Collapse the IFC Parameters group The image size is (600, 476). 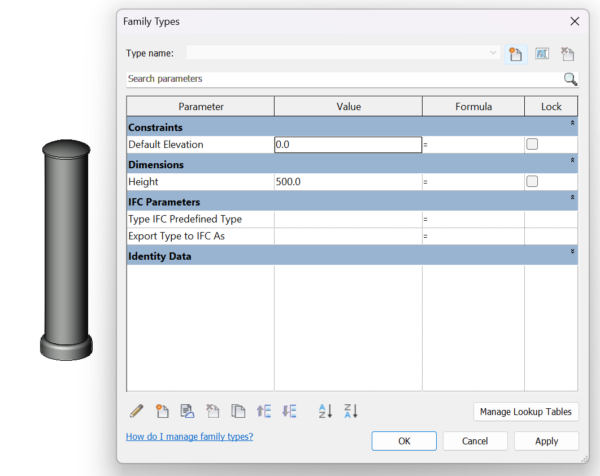pyautogui.click(x=572, y=197)
